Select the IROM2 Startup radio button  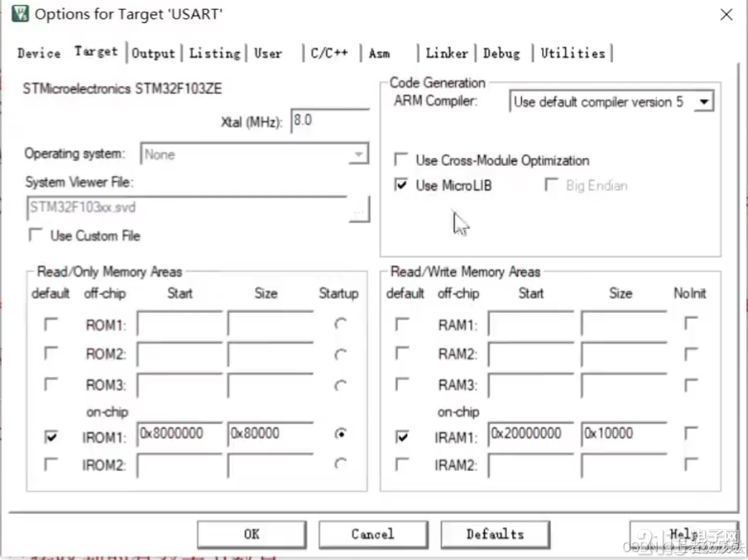pyautogui.click(x=340, y=463)
